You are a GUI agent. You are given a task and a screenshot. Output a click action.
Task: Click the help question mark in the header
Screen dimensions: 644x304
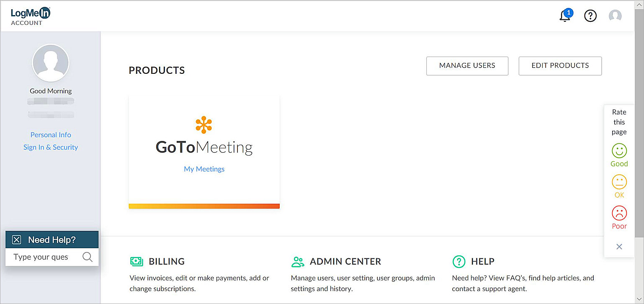click(590, 16)
